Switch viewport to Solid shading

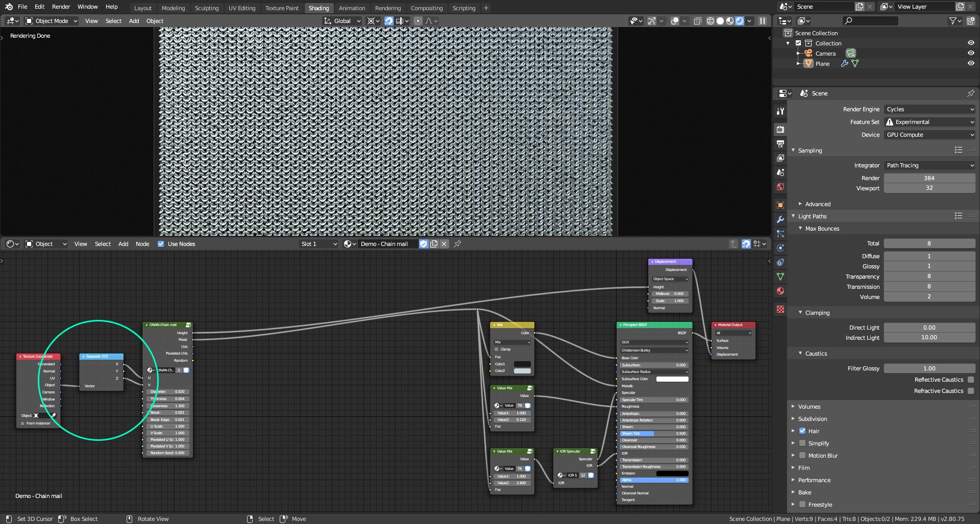(x=720, y=21)
